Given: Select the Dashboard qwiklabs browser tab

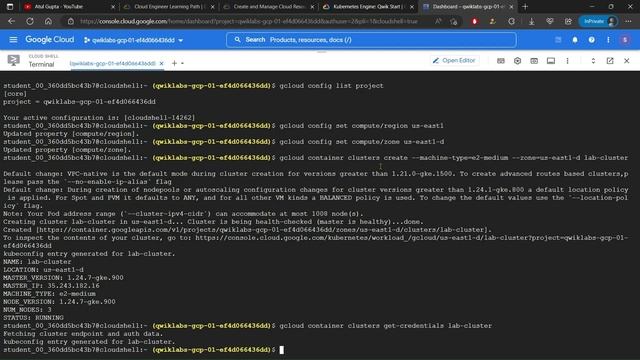Looking at the screenshot, I should pyautogui.click(x=468, y=7).
